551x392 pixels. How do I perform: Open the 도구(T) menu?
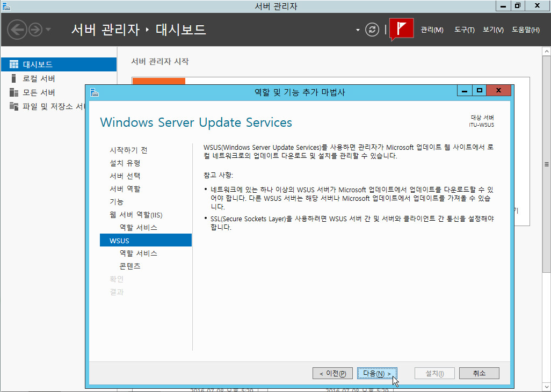[x=464, y=30]
